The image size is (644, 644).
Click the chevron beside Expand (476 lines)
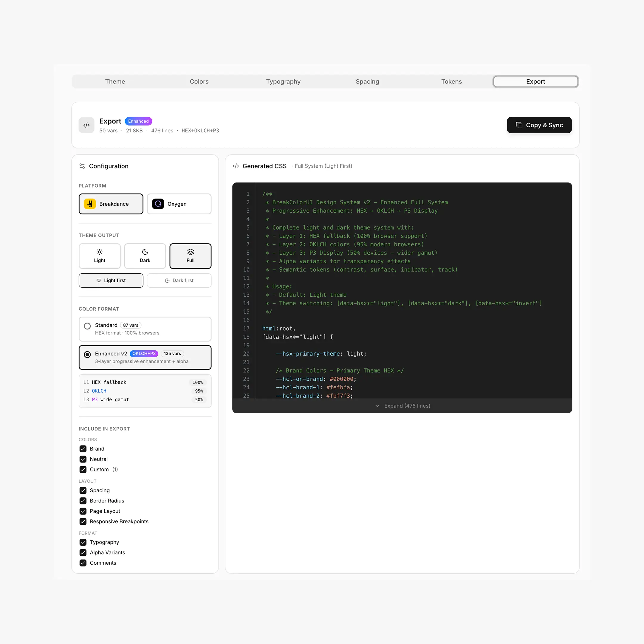[x=377, y=406]
